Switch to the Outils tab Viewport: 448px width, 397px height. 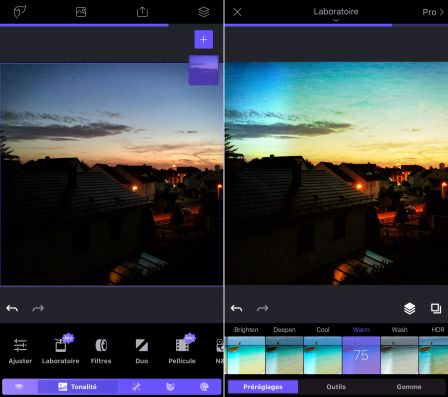coord(336,387)
